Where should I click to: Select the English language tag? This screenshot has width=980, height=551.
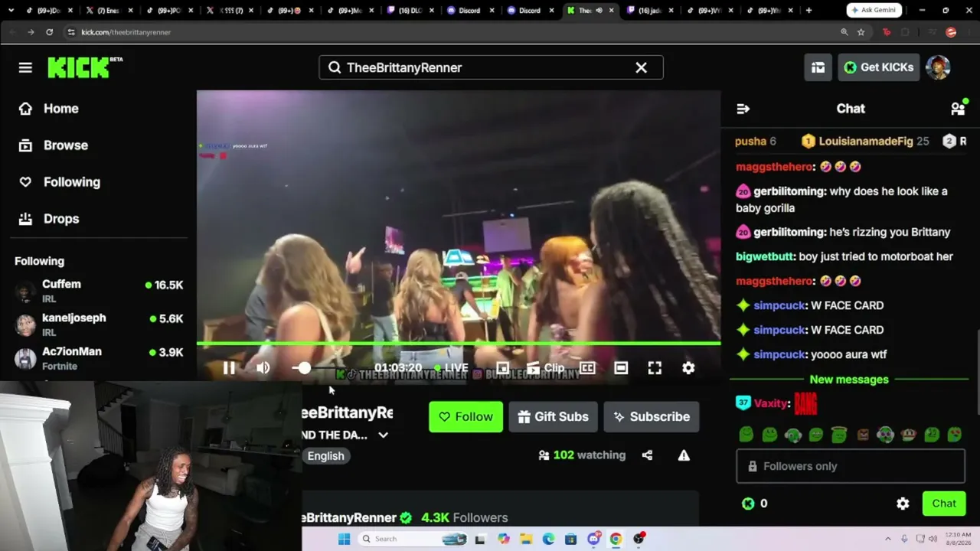[325, 456]
